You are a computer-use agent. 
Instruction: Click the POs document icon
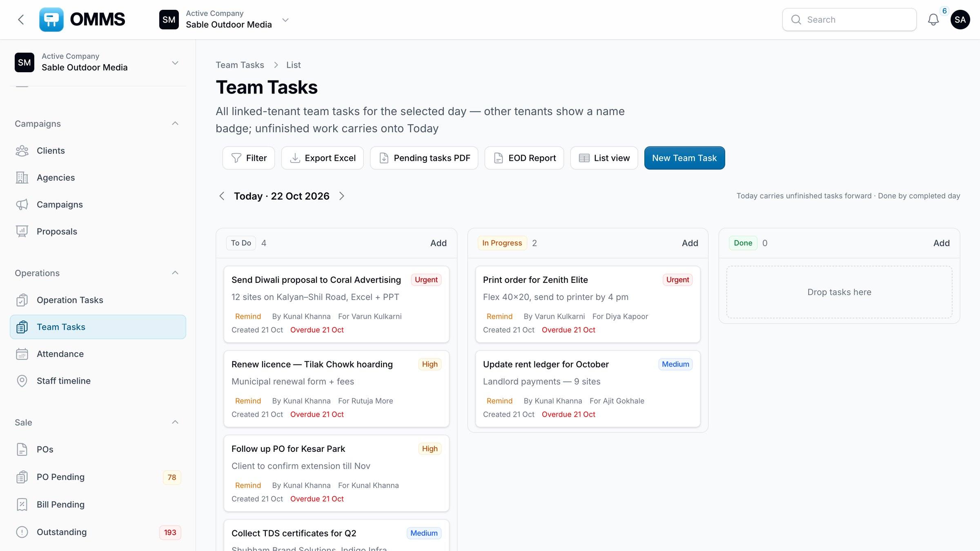pos(22,449)
